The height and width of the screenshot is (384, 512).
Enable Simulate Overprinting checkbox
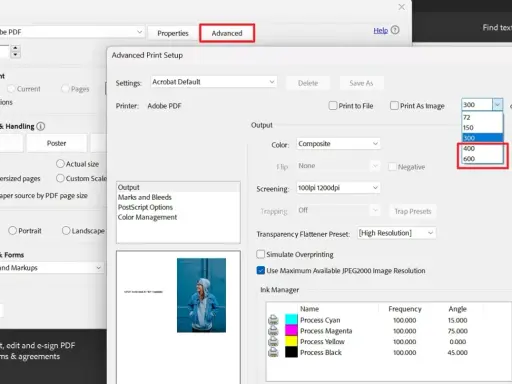pyautogui.click(x=261, y=254)
